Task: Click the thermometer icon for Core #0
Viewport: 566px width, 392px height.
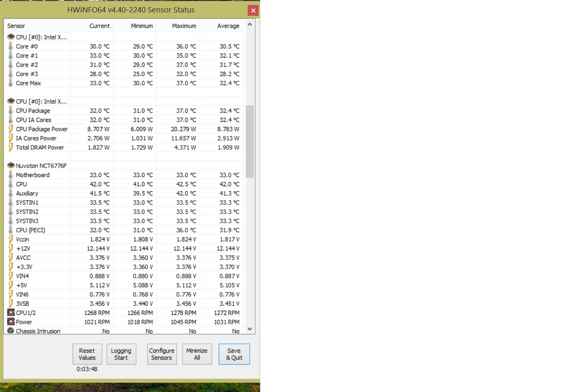Action: pos(10,46)
